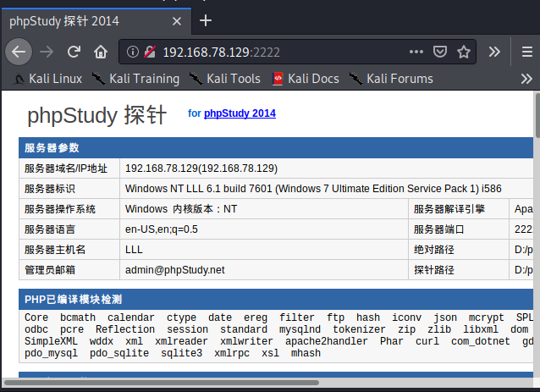Viewport: 540px width, 392px height.
Task: Click the 服务器参数 section header
Action: (x=276, y=148)
